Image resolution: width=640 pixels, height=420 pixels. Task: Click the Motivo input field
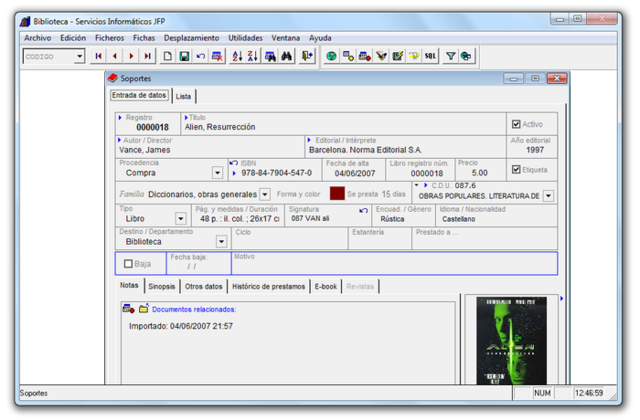394,264
